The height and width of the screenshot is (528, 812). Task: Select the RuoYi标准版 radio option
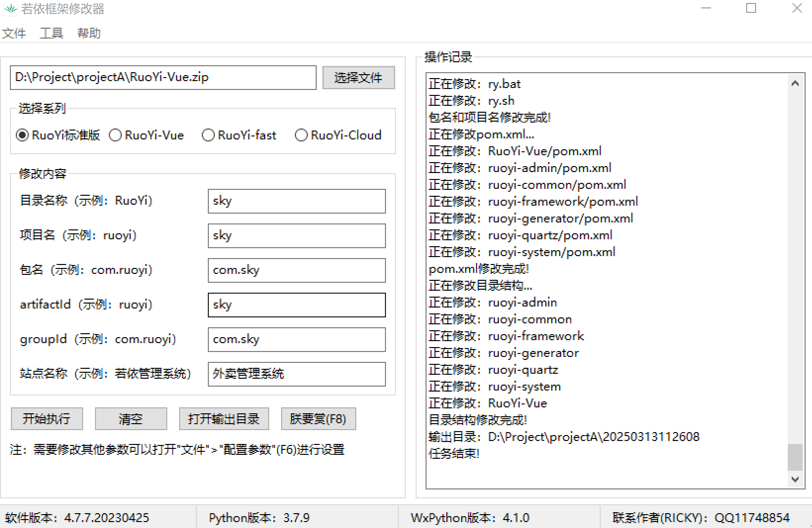click(x=22, y=135)
